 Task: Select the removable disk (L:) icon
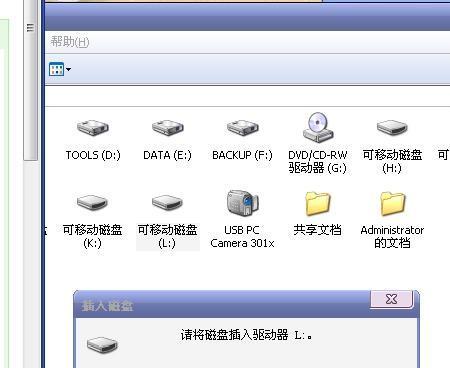click(x=167, y=202)
